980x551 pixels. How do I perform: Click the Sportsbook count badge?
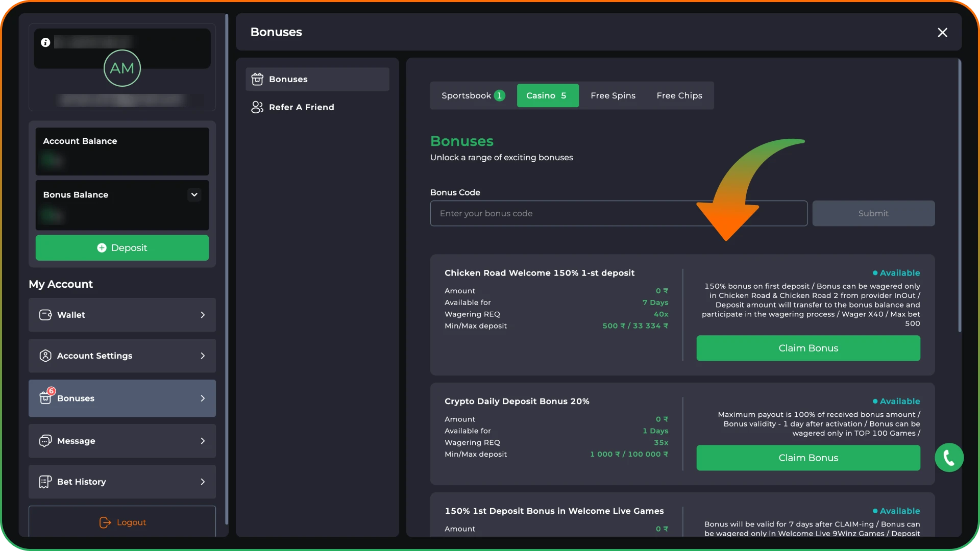[499, 95]
